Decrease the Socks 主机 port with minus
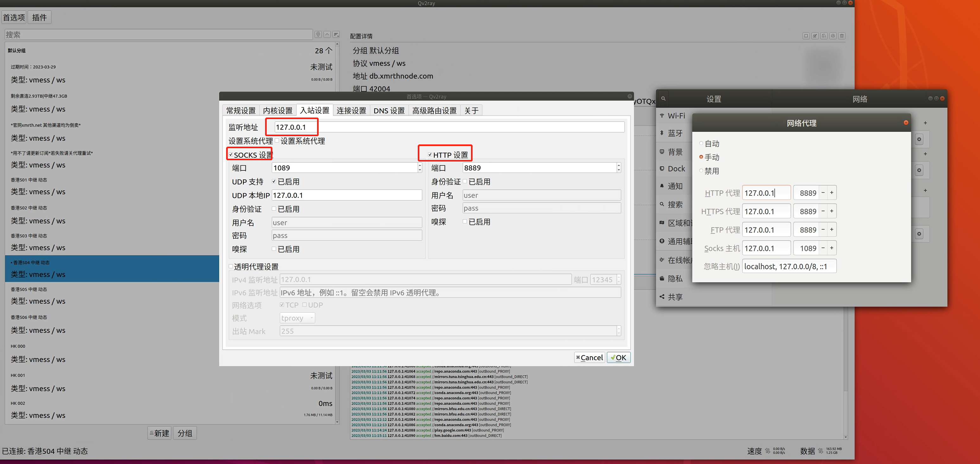The width and height of the screenshot is (980, 464). pos(823,248)
